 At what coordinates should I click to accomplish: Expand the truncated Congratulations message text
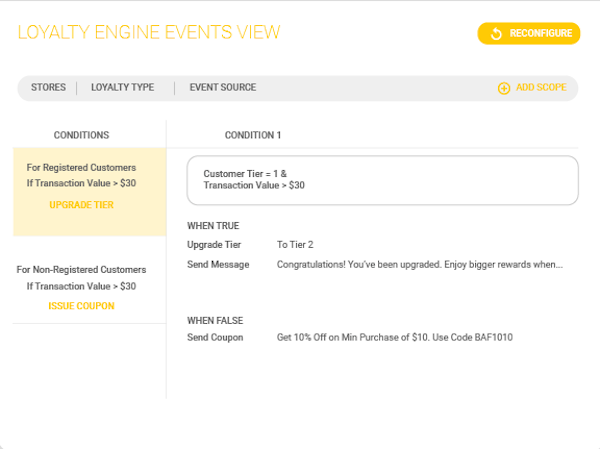(x=419, y=265)
